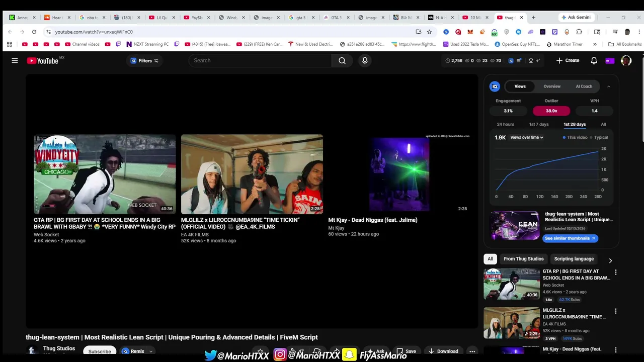644x362 pixels.
Task: Show more category chips with the right arrow
Action: [610, 260]
